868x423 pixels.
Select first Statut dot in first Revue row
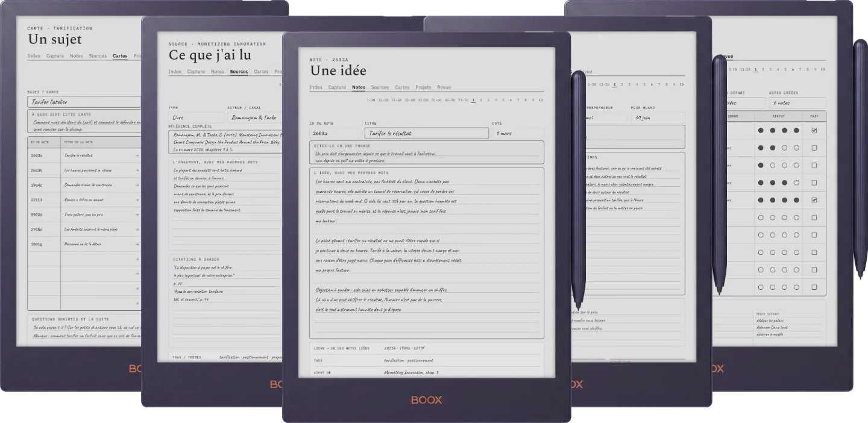point(761,130)
